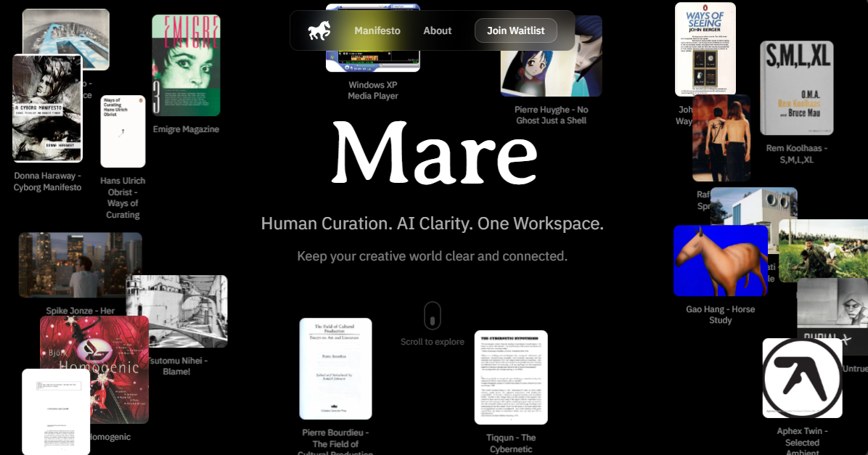The height and width of the screenshot is (455, 868).
Task: Click the Aphex Twin - Selected Ambient caption
Action: [802, 442]
